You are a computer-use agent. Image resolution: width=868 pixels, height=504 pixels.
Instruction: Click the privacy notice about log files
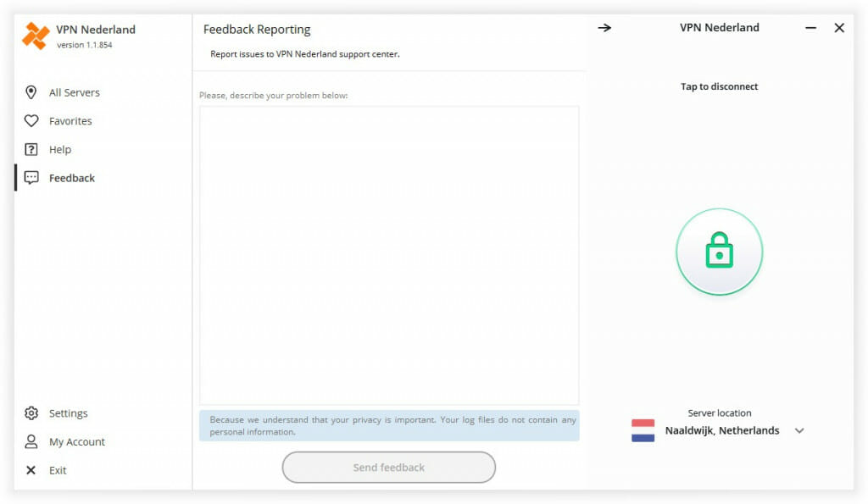[x=389, y=425]
